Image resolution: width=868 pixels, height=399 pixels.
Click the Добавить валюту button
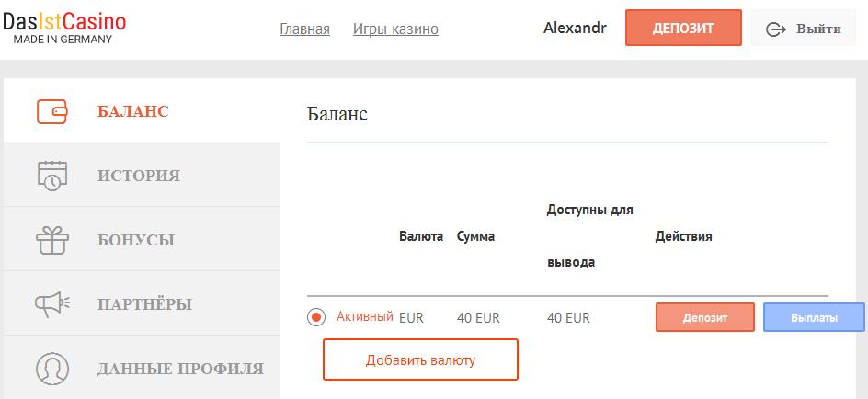tap(420, 359)
